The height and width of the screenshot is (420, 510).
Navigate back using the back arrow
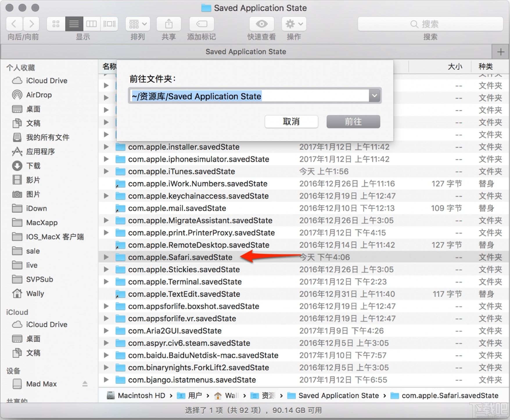click(x=14, y=24)
